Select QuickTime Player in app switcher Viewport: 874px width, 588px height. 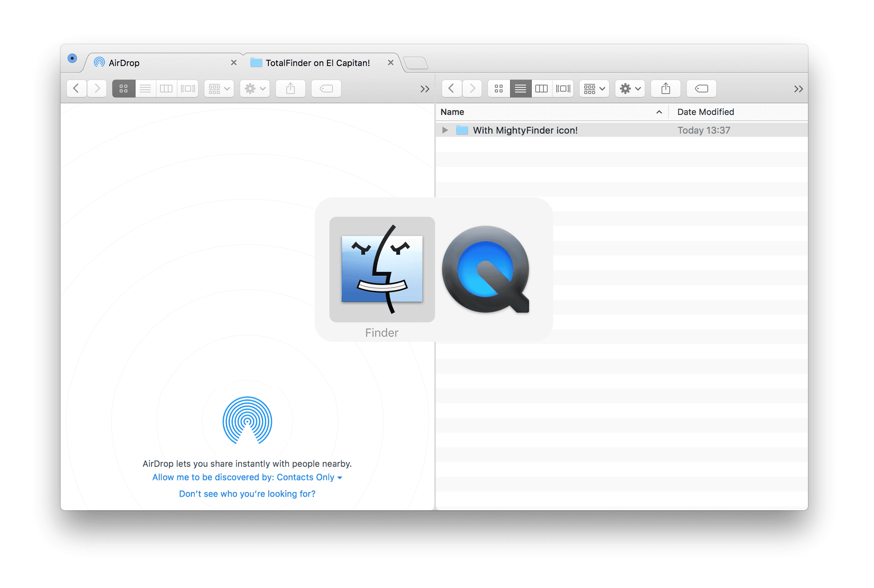pyautogui.click(x=486, y=269)
